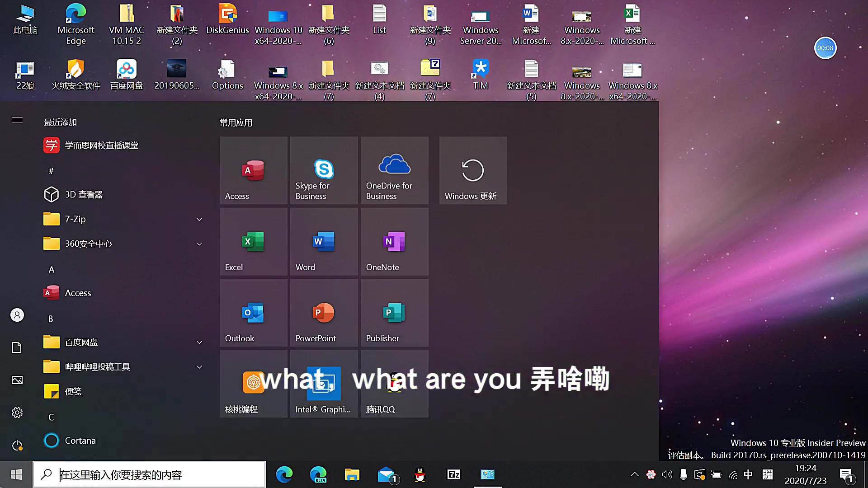Open Edge Beta on the taskbar
The width and height of the screenshot is (868, 488).
pyautogui.click(x=318, y=474)
